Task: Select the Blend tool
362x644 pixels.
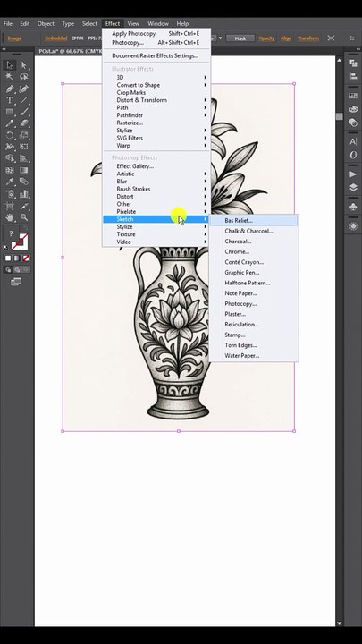Action: click(24, 182)
